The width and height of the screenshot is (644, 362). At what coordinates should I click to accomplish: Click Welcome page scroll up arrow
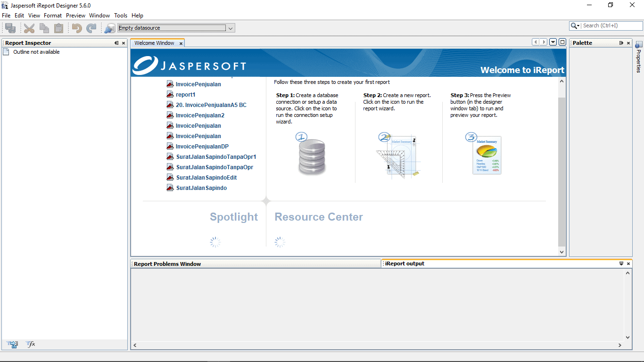(561, 81)
